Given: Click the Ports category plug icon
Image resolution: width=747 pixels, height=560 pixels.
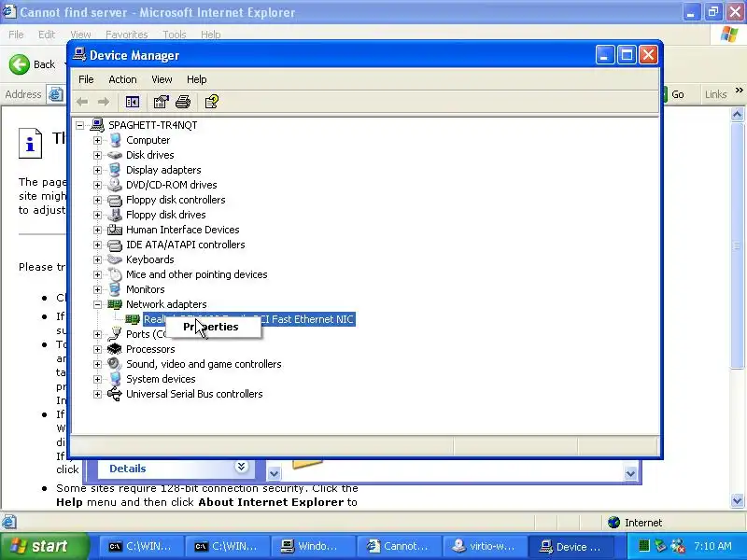Looking at the screenshot, I should coord(115,334).
